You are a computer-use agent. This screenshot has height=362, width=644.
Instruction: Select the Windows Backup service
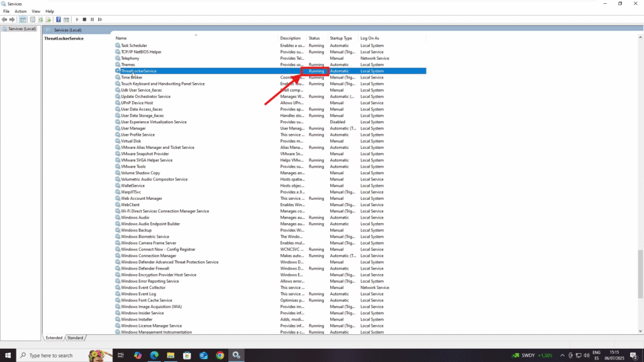[136, 230]
